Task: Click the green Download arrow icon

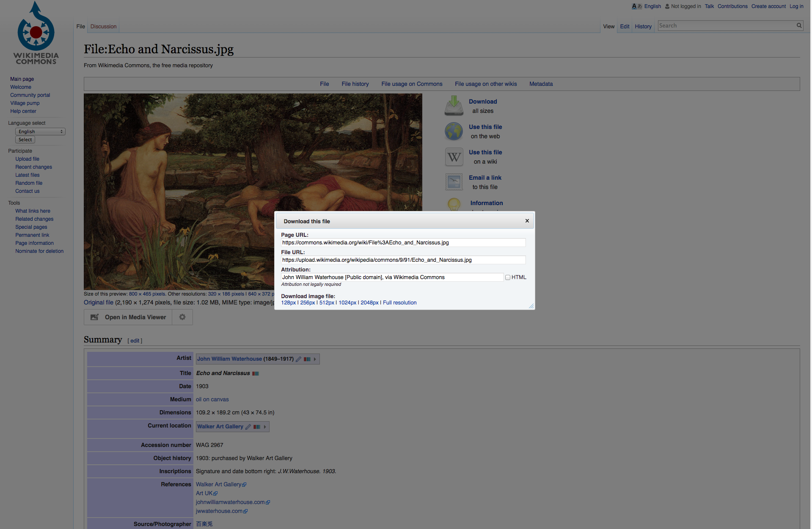Action: click(x=454, y=106)
